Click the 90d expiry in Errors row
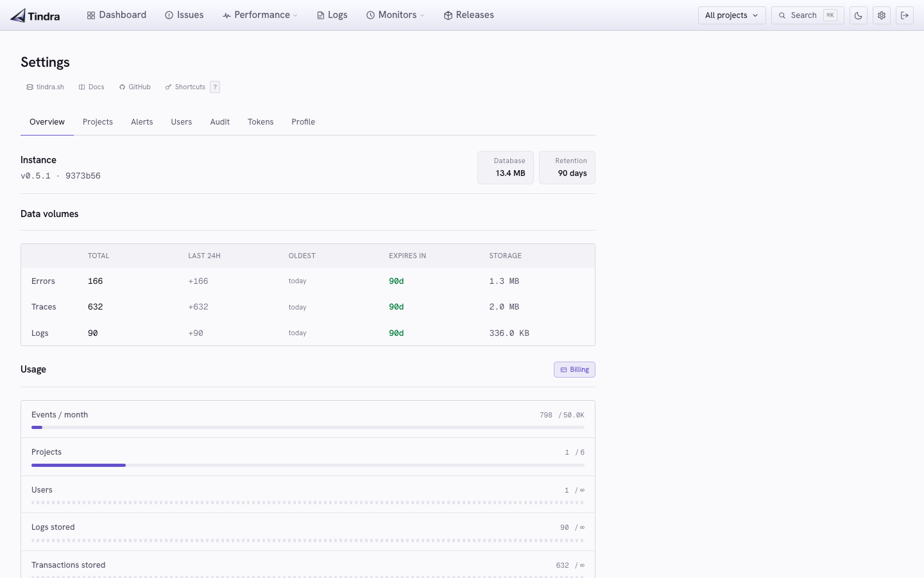 (397, 281)
